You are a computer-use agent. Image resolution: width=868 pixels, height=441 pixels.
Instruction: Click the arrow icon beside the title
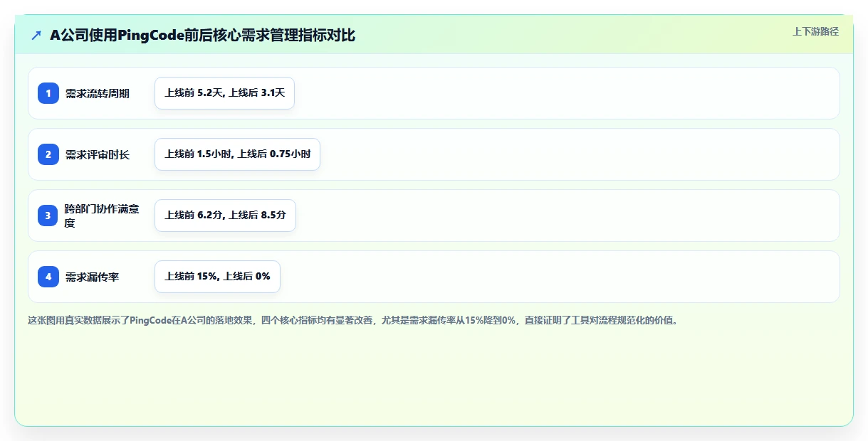click(36, 35)
